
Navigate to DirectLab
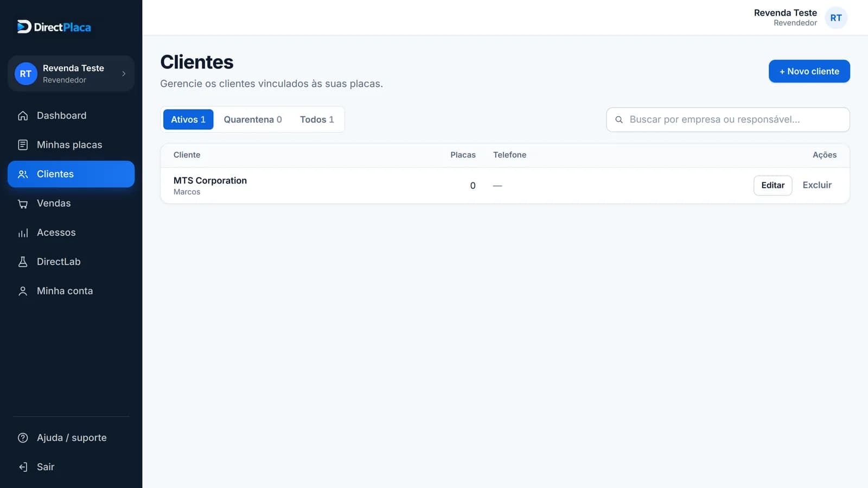pos(71,262)
